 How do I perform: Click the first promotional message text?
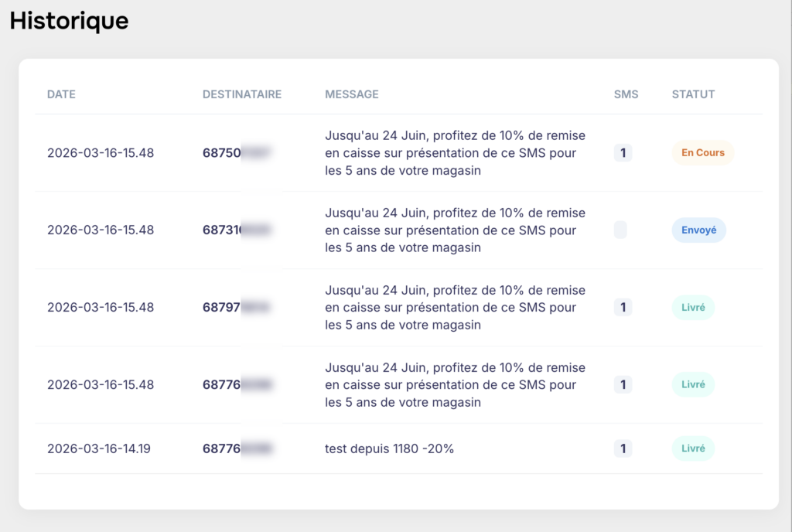[x=455, y=152]
